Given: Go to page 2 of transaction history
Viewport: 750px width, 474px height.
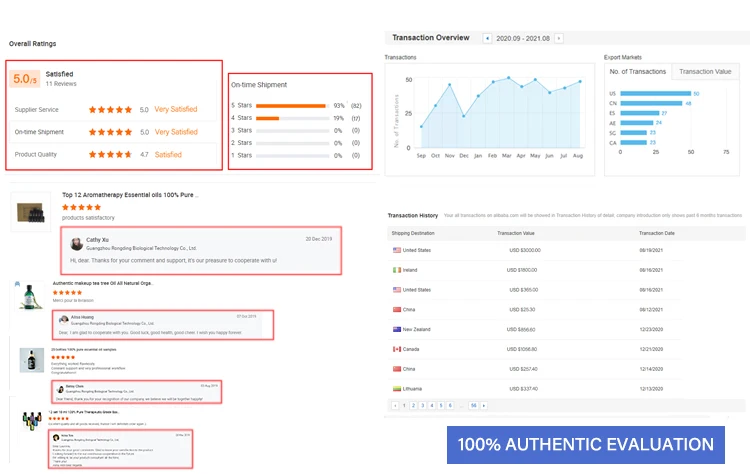Looking at the screenshot, I should [x=414, y=405].
